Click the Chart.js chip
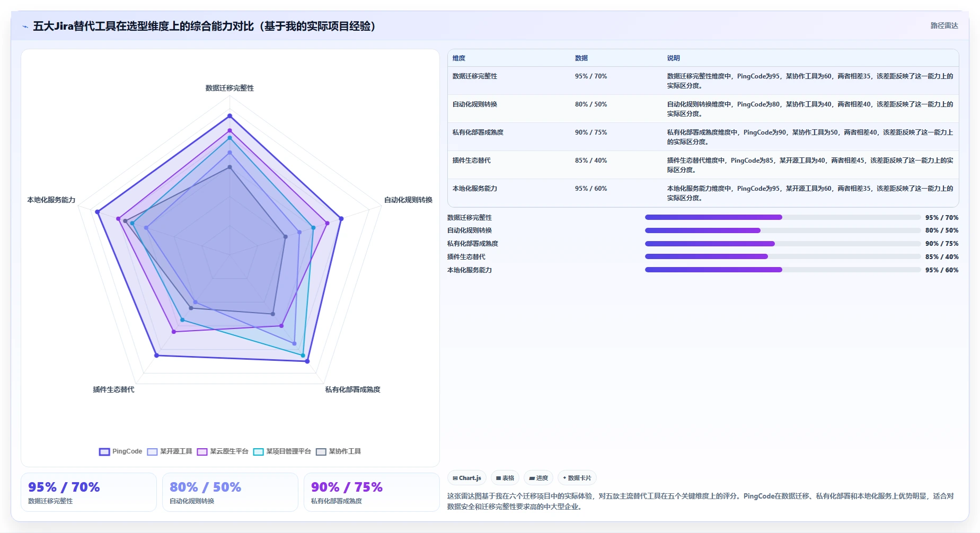Image resolution: width=980 pixels, height=533 pixels. 467,478
